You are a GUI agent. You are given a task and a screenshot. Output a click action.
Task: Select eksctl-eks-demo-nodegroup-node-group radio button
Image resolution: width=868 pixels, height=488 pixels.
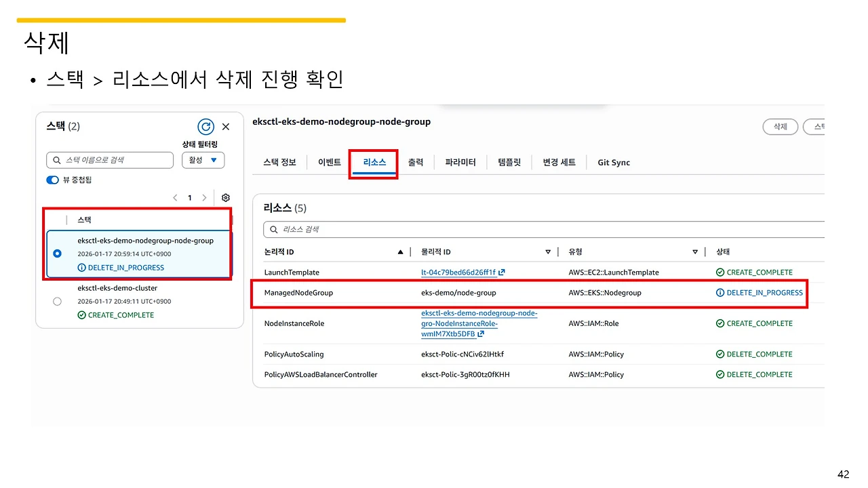pos(57,253)
